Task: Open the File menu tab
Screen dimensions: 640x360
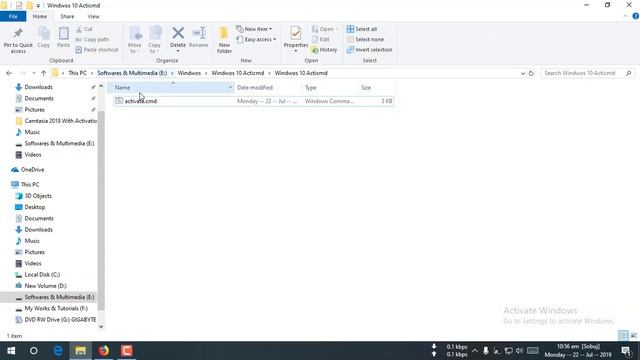Action: tap(13, 16)
